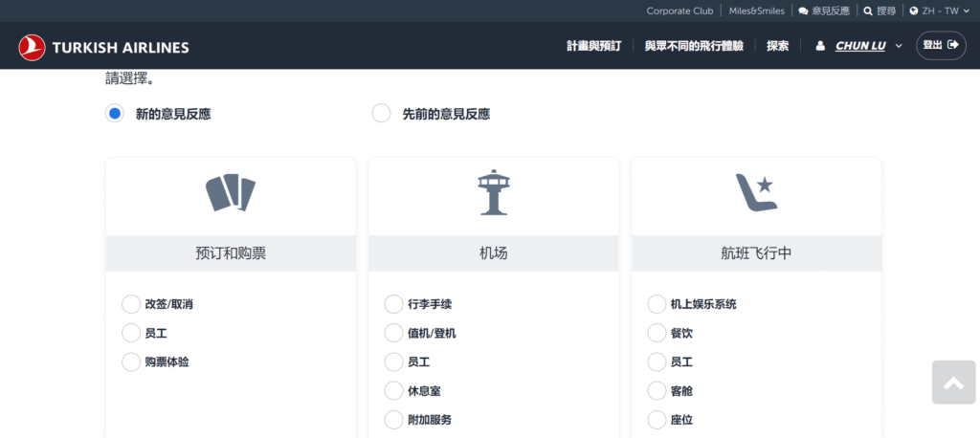Click the tickets icon above 预订和购票
Image resolution: width=980 pixels, height=438 pixels.
pyautogui.click(x=231, y=192)
